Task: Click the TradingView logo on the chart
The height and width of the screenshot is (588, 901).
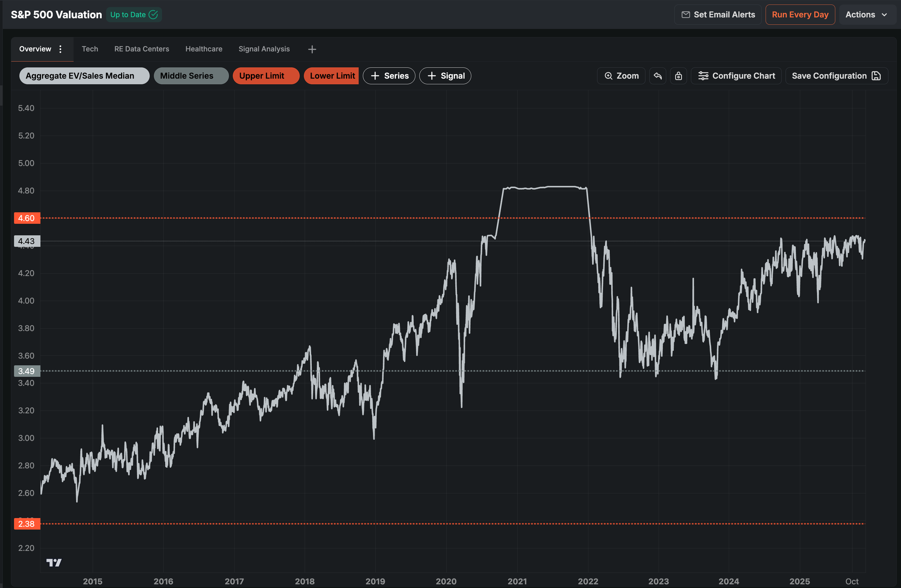Action: tap(54, 562)
